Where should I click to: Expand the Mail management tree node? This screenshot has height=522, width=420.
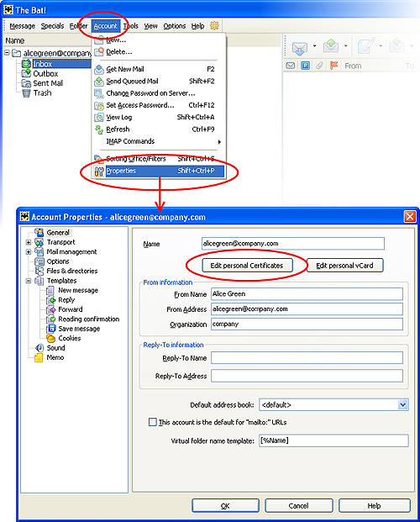[29, 252]
